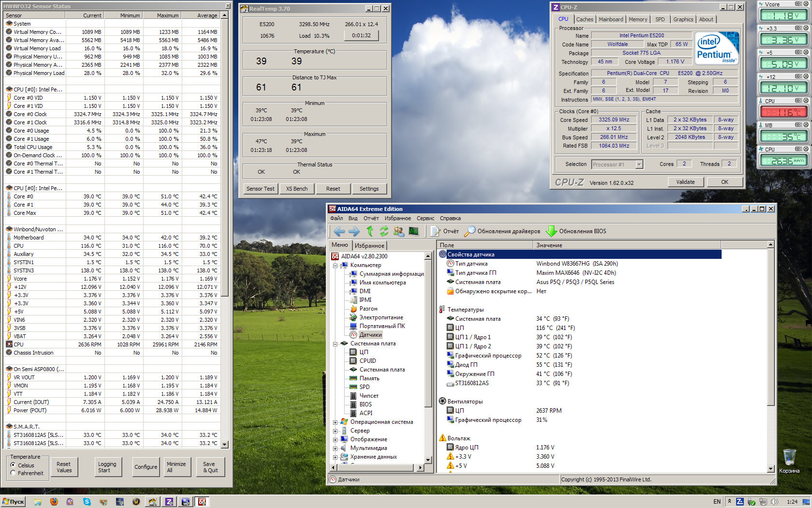Click Reset in RealTemp
The height and width of the screenshot is (508, 812).
coord(333,189)
